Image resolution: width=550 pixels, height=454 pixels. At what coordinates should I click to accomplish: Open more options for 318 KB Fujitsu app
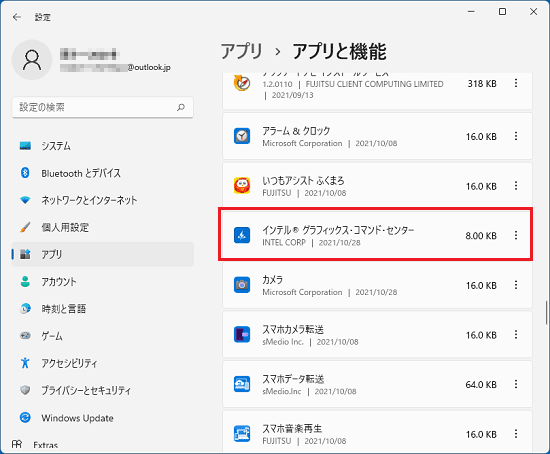tap(516, 83)
